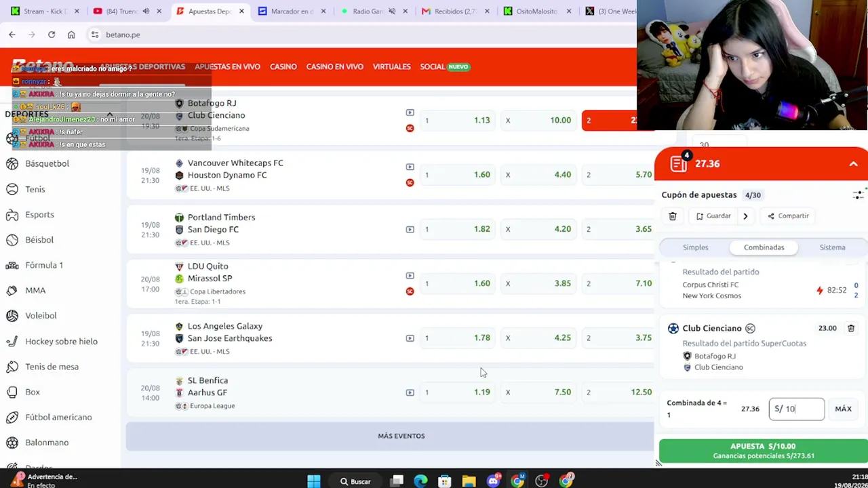The image size is (868, 488).
Task: Open live stream for LDU Quito match
Action: 410,276
